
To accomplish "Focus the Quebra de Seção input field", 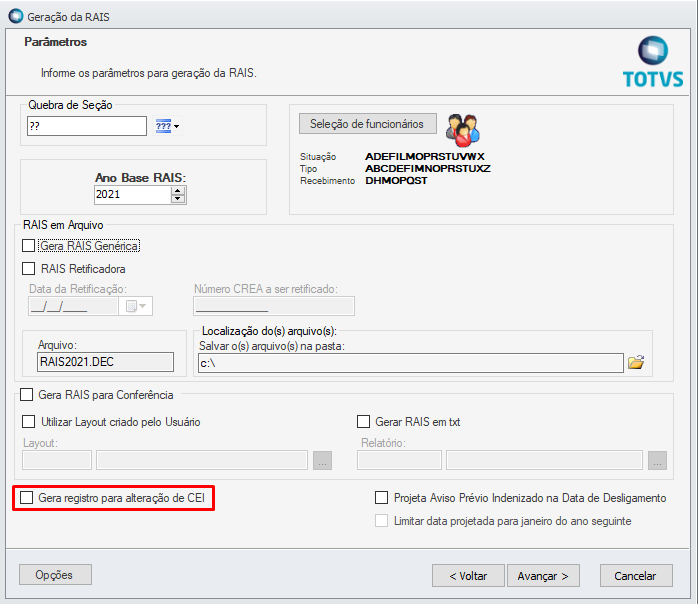I will [87, 126].
